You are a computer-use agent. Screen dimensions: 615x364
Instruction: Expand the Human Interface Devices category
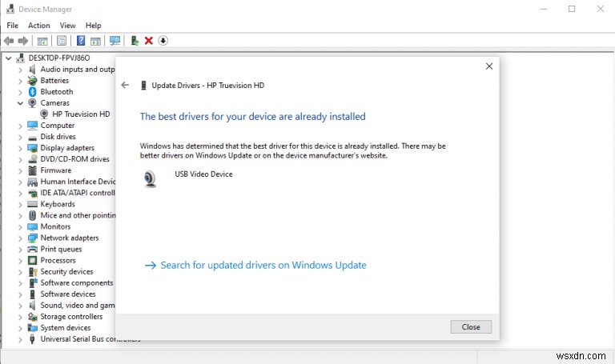pyautogui.click(x=20, y=182)
